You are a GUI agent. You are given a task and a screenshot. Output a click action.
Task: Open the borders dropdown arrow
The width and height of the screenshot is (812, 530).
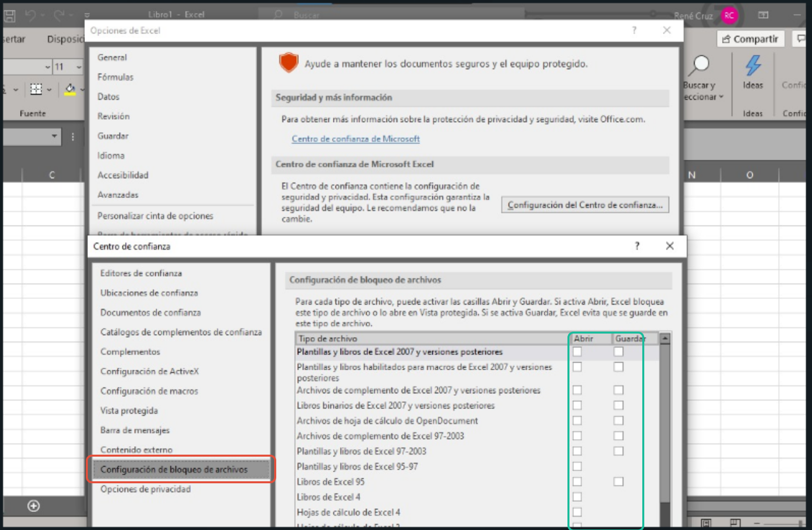49,90
